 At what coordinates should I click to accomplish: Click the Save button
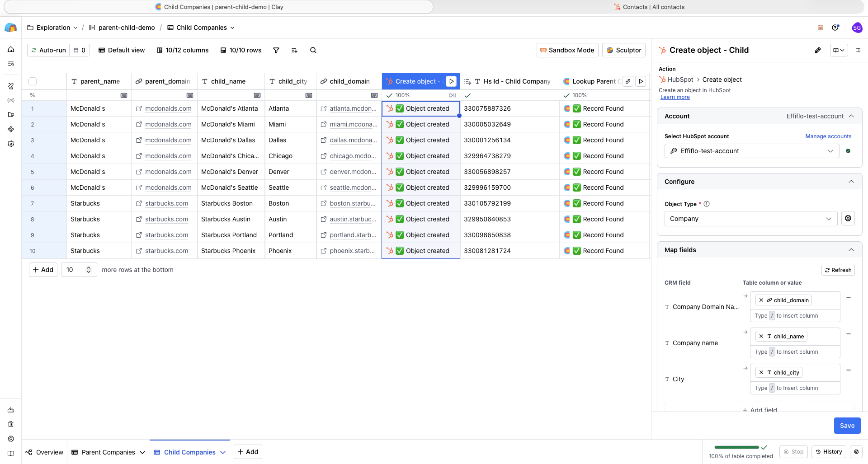(x=847, y=426)
